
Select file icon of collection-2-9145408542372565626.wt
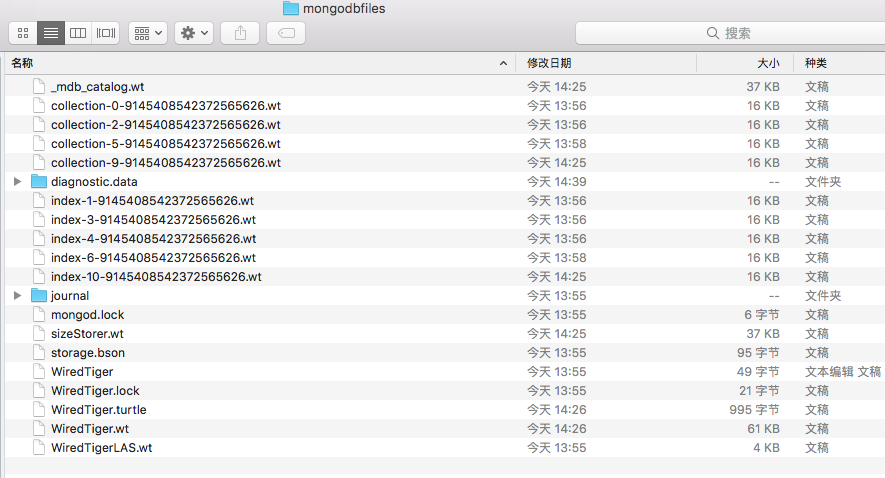pyautogui.click(x=39, y=125)
